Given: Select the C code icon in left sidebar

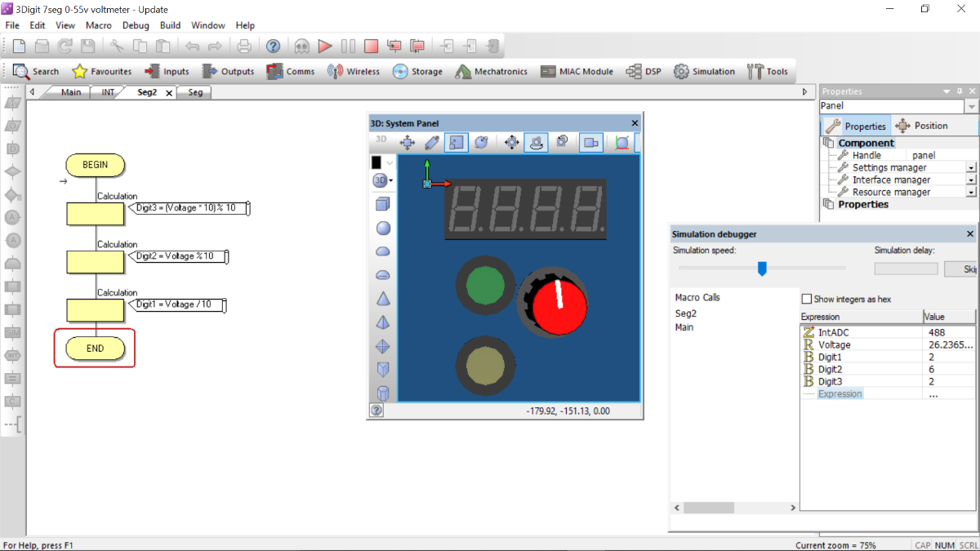Looking at the screenshot, I should [12, 401].
